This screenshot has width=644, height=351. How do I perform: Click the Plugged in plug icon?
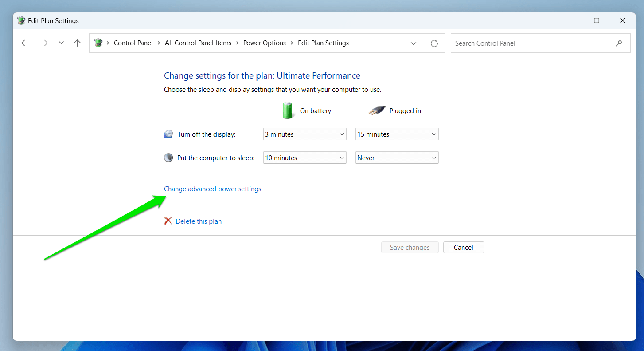point(377,111)
